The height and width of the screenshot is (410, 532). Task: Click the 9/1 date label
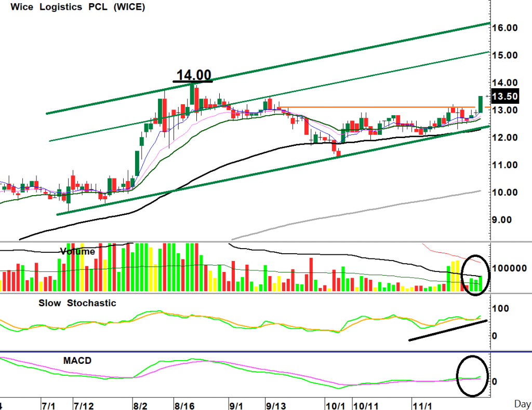(x=236, y=406)
